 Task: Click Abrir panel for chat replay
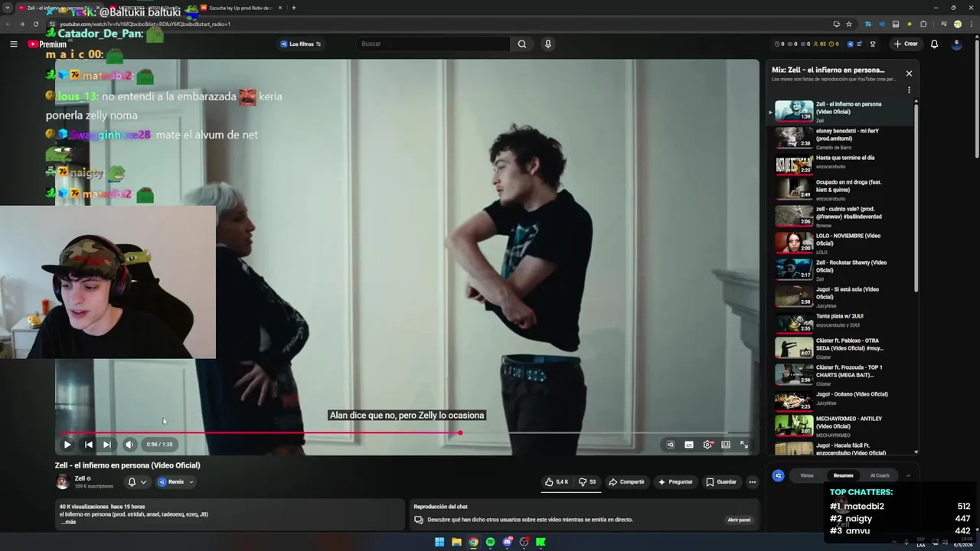[x=739, y=520]
